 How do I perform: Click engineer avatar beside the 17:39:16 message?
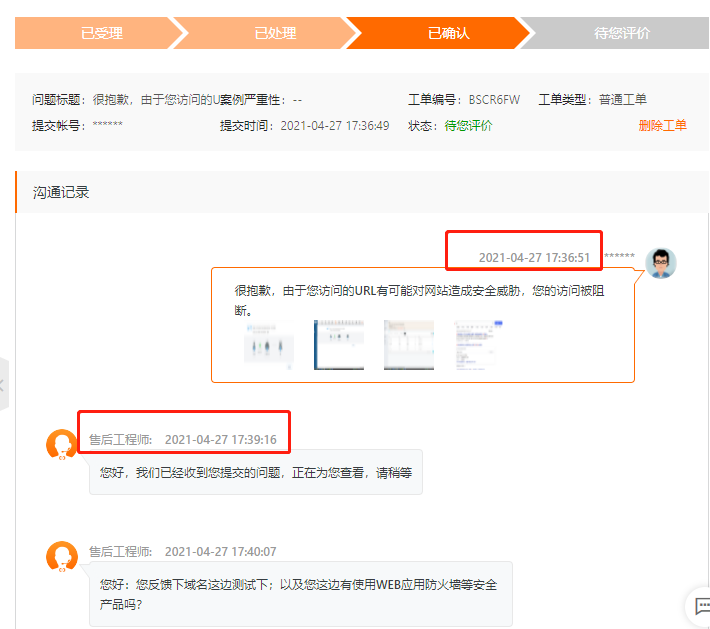tap(62, 445)
